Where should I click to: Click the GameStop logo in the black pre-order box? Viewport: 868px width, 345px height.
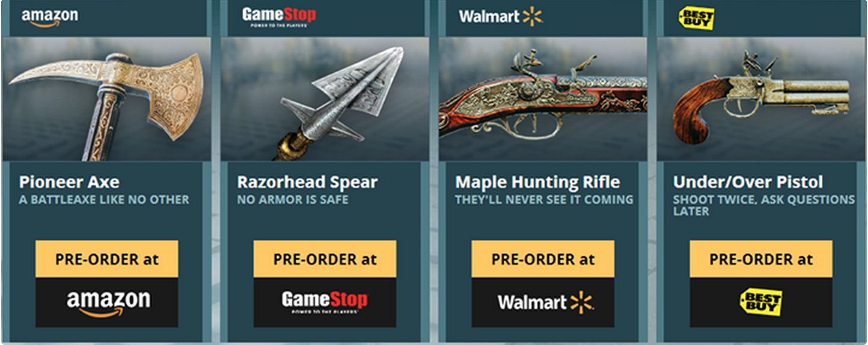(325, 302)
